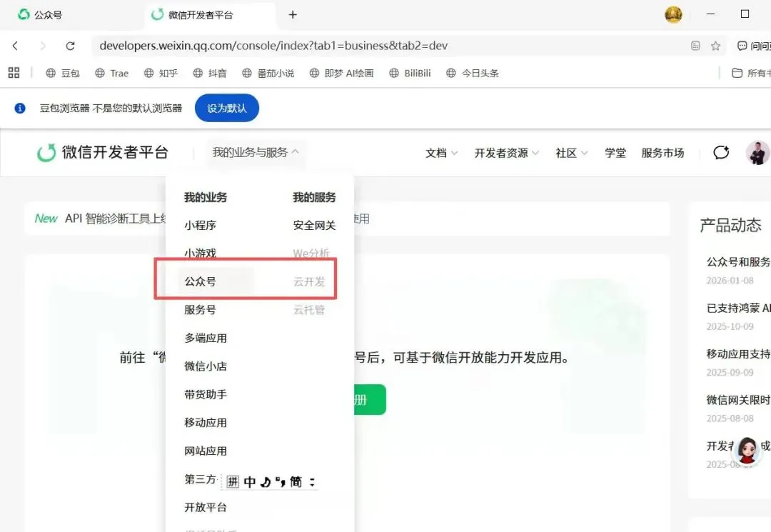This screenshot has height=532, width=771.
Task: Open a new browser tab with plus
Action: 293,15
